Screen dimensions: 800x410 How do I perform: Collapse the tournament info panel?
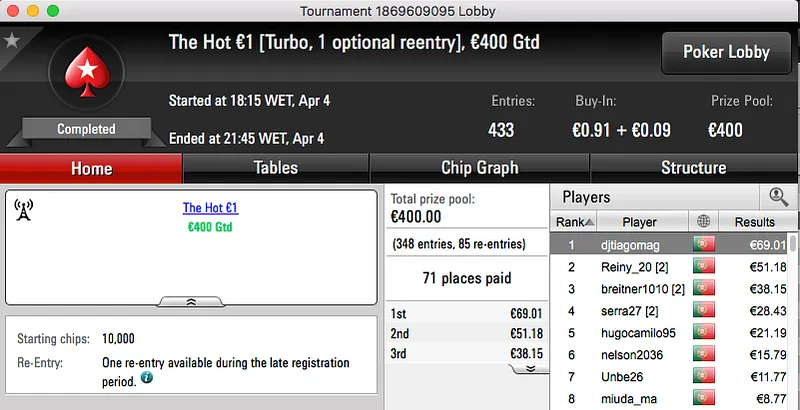[x=190, y=301]
